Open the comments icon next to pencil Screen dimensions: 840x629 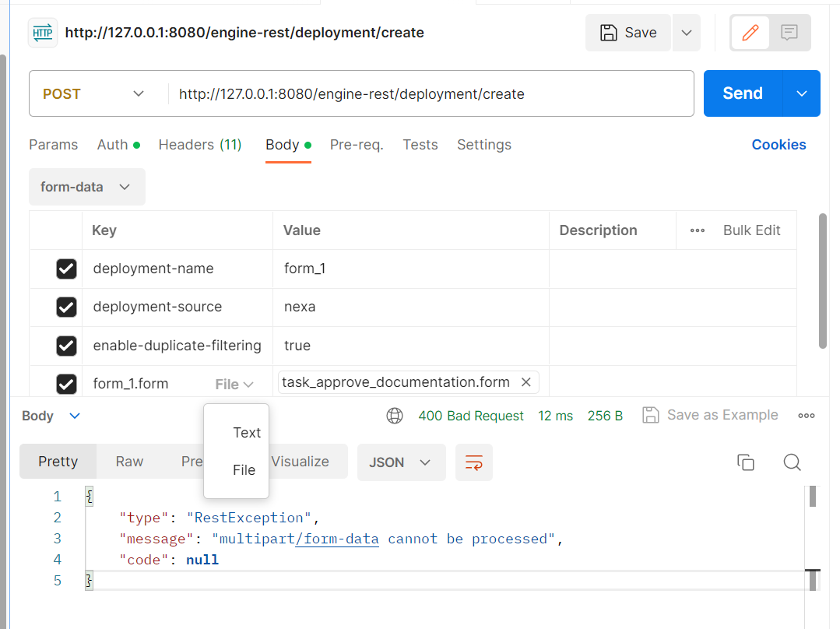789,33
